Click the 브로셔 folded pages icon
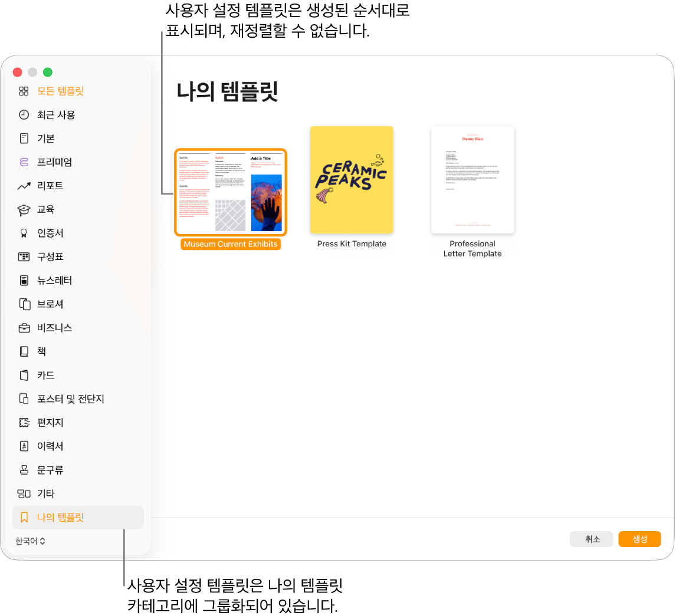Screen dimensions: 676x616 (25, 304)
